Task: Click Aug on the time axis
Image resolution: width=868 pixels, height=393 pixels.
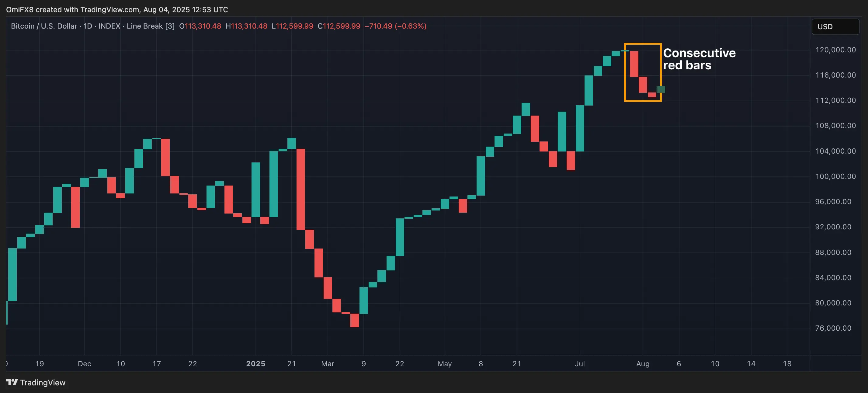Action: [643, 364]
